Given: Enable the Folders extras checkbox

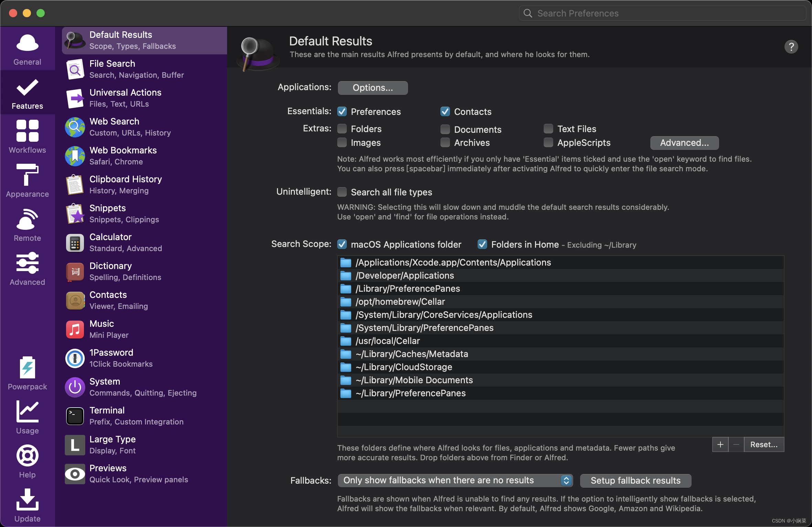Looking at the screenshot, I should pyautogui.click(x=342, y=129).
